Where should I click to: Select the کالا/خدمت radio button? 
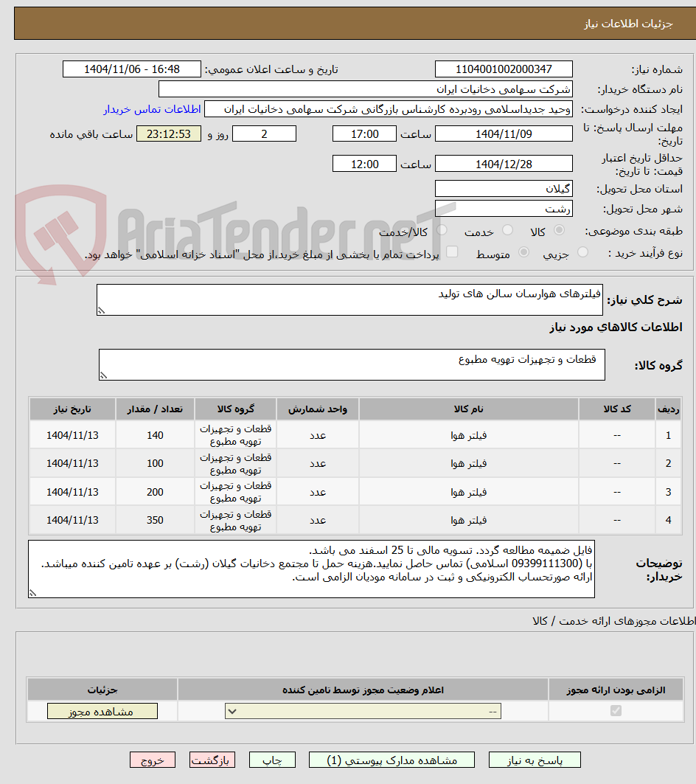click(442, 230)
